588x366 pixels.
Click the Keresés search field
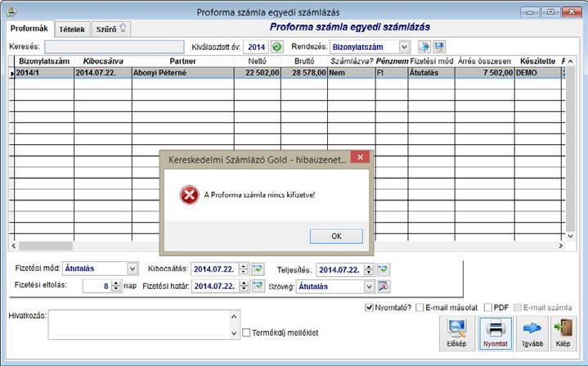coord(114,47)
